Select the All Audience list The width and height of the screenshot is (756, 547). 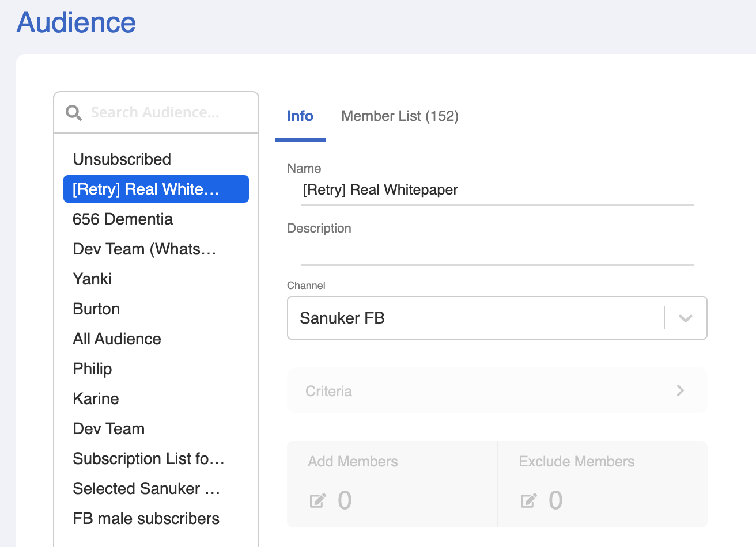point(116,339)
